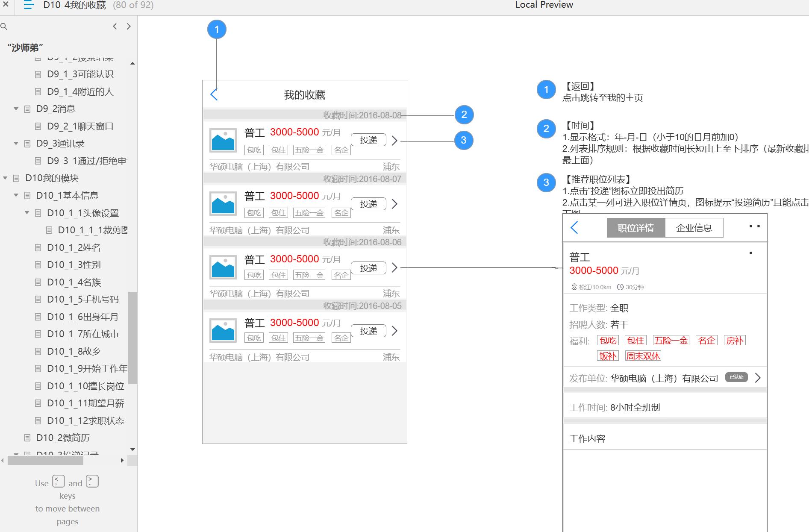Go to next page with right arrow
Screen dimensions: 809x532
129,26
